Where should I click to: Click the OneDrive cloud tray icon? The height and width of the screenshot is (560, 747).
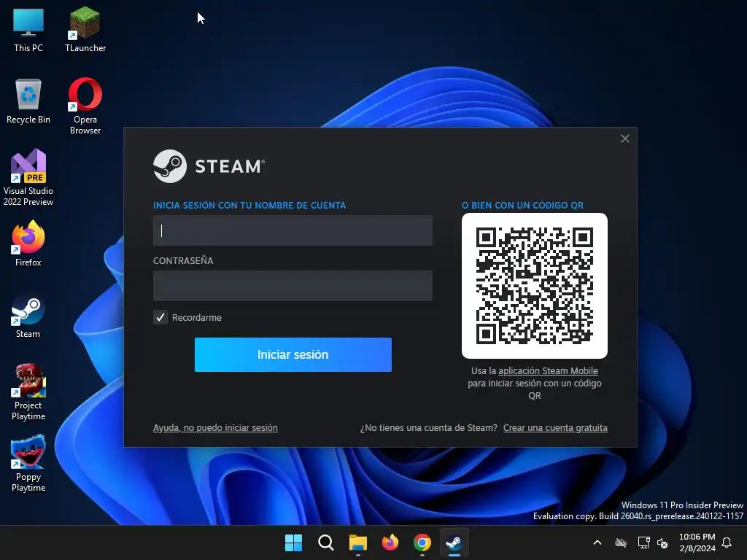click(x=621, y=542)
